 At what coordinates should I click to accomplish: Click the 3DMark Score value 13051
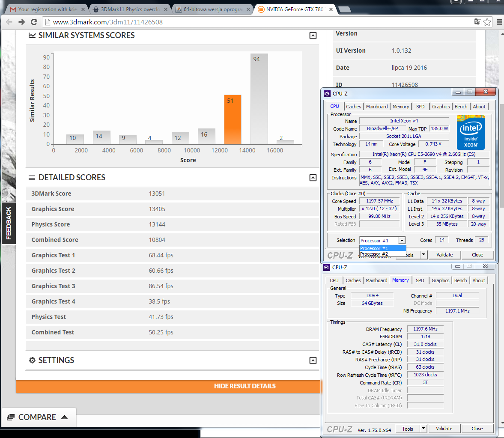(157, 194)
